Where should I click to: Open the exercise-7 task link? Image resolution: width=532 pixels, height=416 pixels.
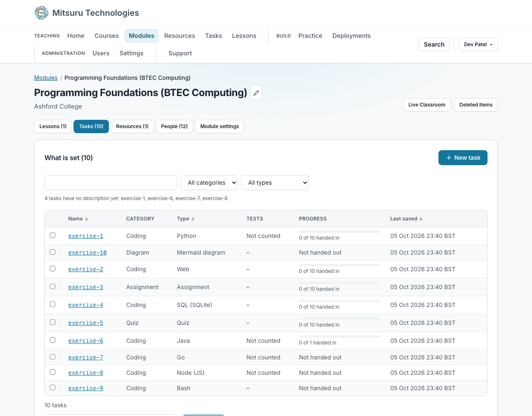(86, 357)
